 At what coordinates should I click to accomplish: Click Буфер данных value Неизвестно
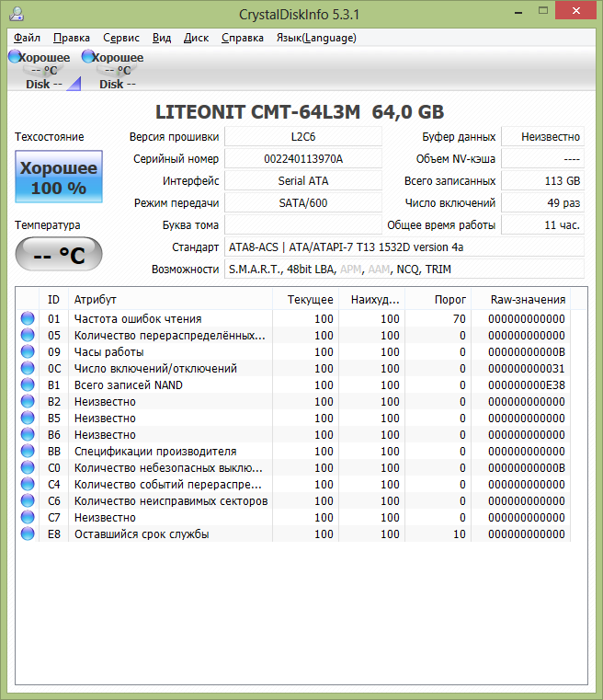tap(542, 137)
